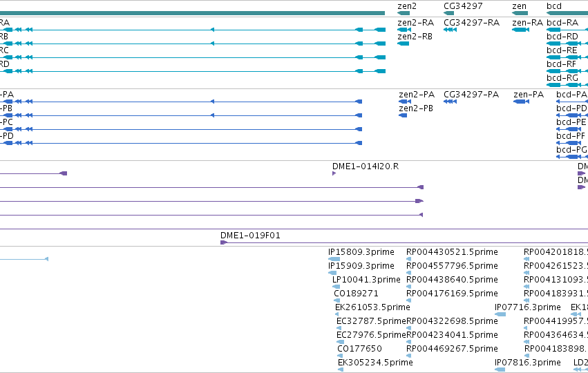Select the bcd-RD transcript
588x373 pixels.
pyautogui.click(x=567, y=44)
